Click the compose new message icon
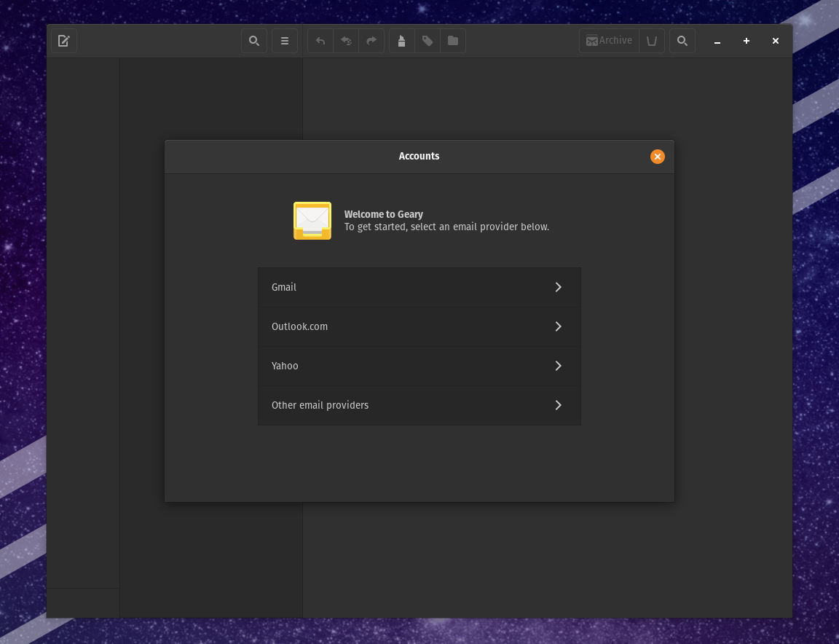 [x=64, y=41]
